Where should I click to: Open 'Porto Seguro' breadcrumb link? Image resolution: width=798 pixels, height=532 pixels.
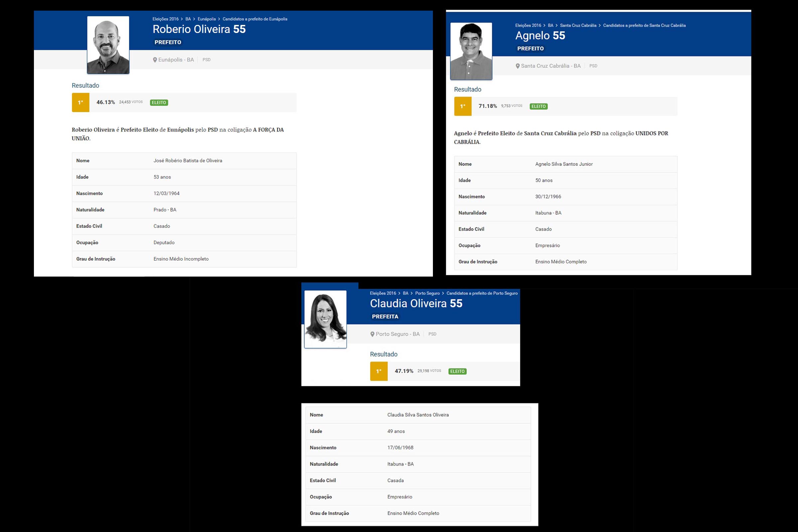point(427,293)
